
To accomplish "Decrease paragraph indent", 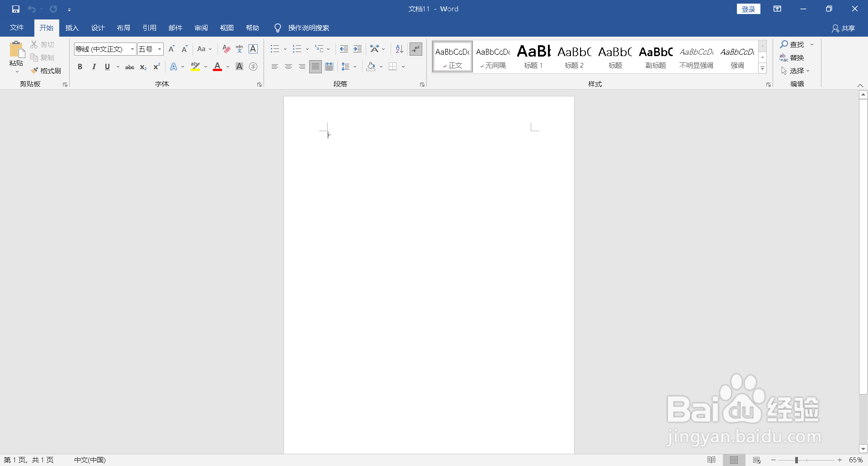I will [344, 49].
